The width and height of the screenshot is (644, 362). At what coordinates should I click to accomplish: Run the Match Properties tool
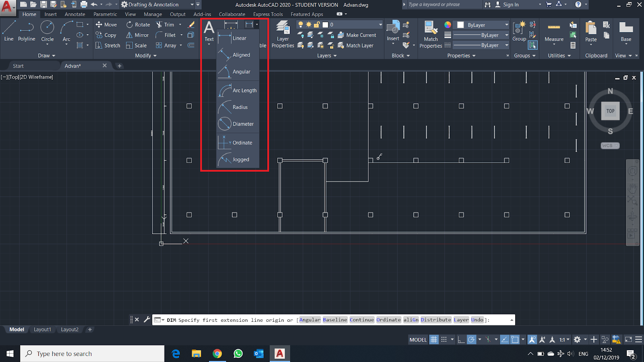point(431,35)
